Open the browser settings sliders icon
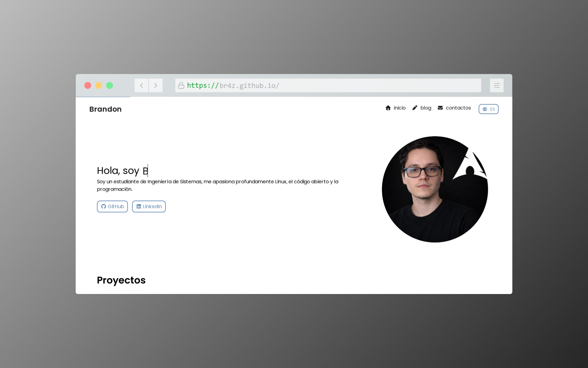This screenshot has width=588, height=368. [496, 85]
